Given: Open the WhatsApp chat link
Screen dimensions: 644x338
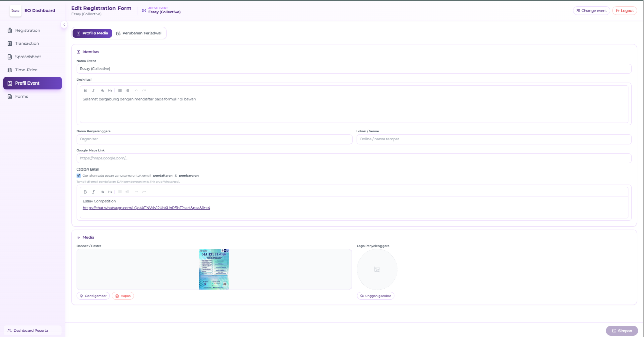Looking at the screenshot, I should 147,208.
